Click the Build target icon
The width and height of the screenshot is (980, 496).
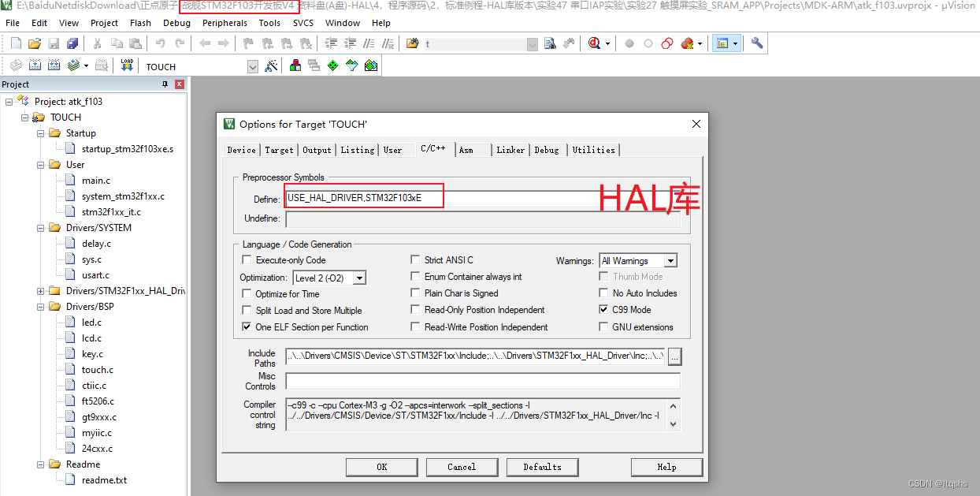35,65
